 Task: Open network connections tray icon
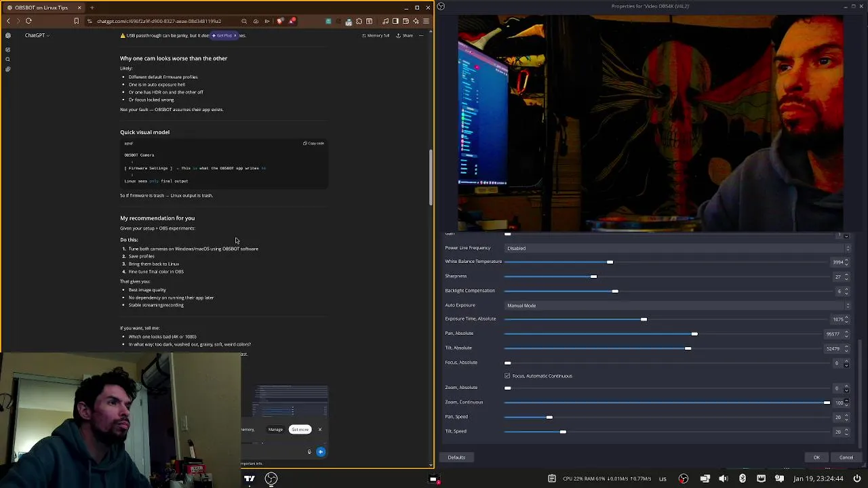click(x=762, y=479)
